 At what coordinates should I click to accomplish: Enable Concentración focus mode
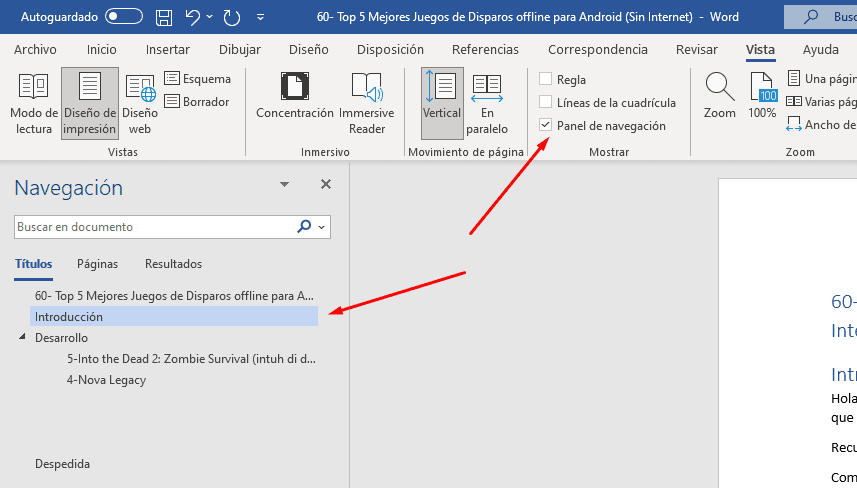[x=295, y=96]
